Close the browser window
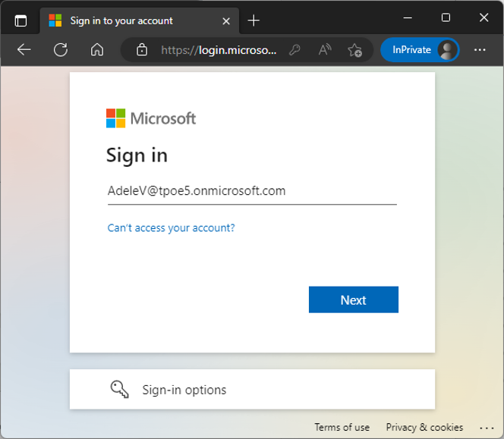Screen dimensions: 504x439 [x=484, y=17]
